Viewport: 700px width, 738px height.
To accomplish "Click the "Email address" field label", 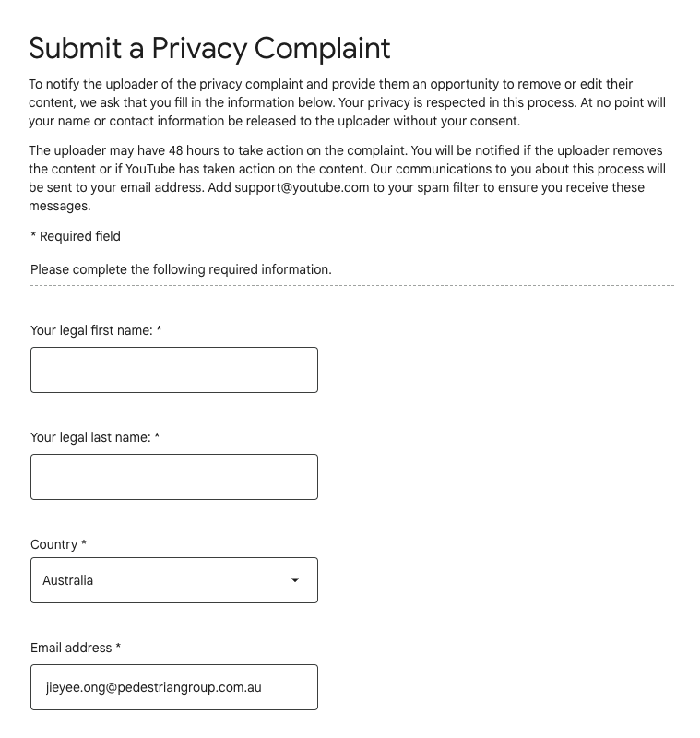I will [x=71, y=648].
